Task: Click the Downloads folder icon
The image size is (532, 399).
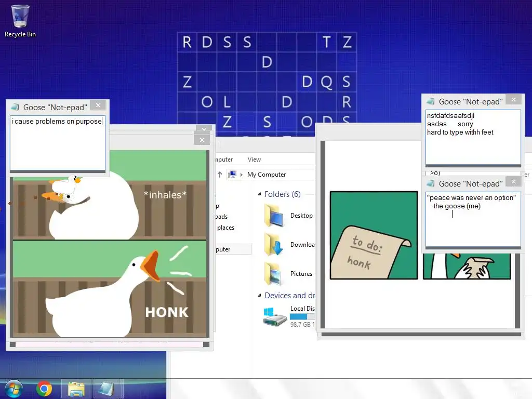Action: click(x=274, y=244)
